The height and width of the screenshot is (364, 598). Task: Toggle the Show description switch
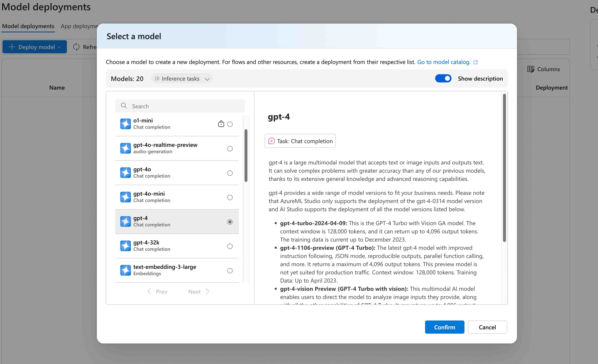pyautogui.click(x=443, y=79)
